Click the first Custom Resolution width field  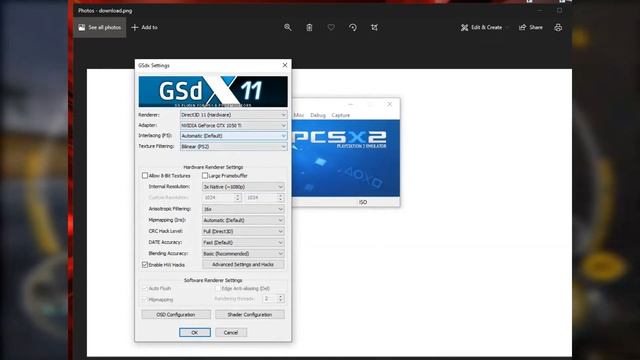(222, 198)
